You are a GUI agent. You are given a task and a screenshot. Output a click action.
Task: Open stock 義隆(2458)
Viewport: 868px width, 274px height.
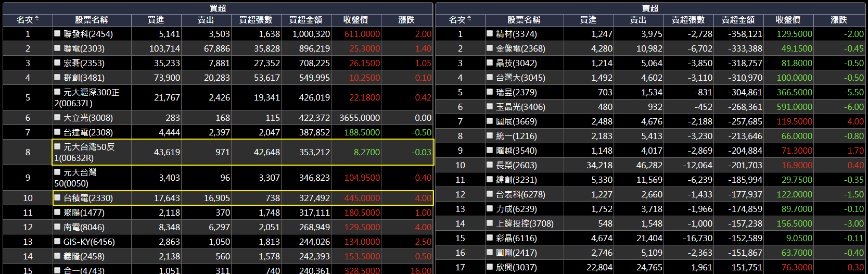(x=84, y=256)
